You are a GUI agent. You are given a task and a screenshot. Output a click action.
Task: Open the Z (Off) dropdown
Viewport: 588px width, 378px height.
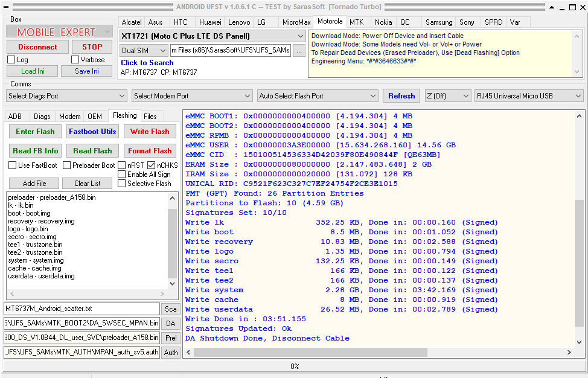point(448,96)
